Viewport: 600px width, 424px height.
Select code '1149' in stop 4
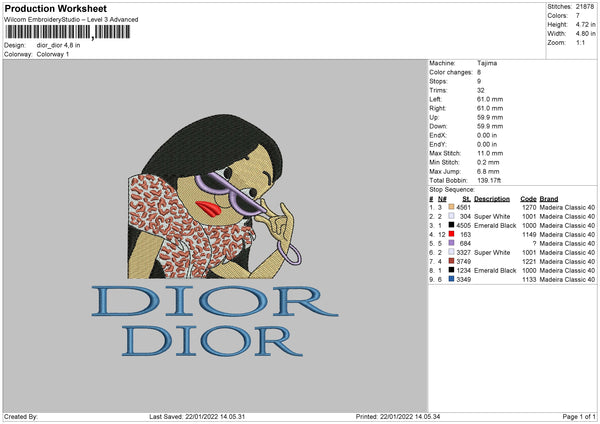529,234
